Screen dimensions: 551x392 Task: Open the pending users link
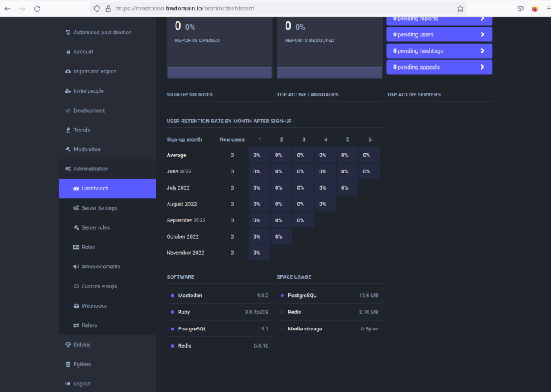pos(438,34)
